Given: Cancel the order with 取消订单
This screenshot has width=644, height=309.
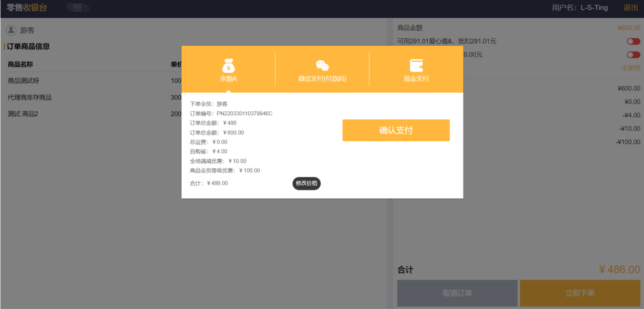Looking at the screenshot, I should pyautogui.click(x=457, y=293).
